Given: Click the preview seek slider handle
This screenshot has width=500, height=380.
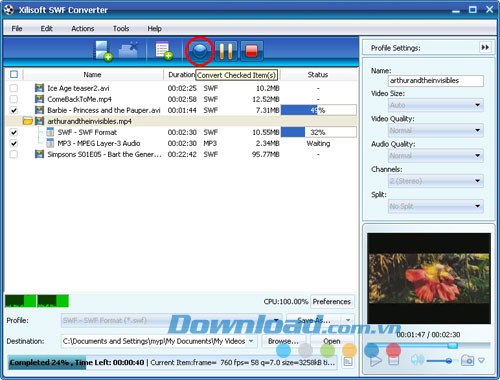Looking at the screenshot, I should tap(452, 345).
